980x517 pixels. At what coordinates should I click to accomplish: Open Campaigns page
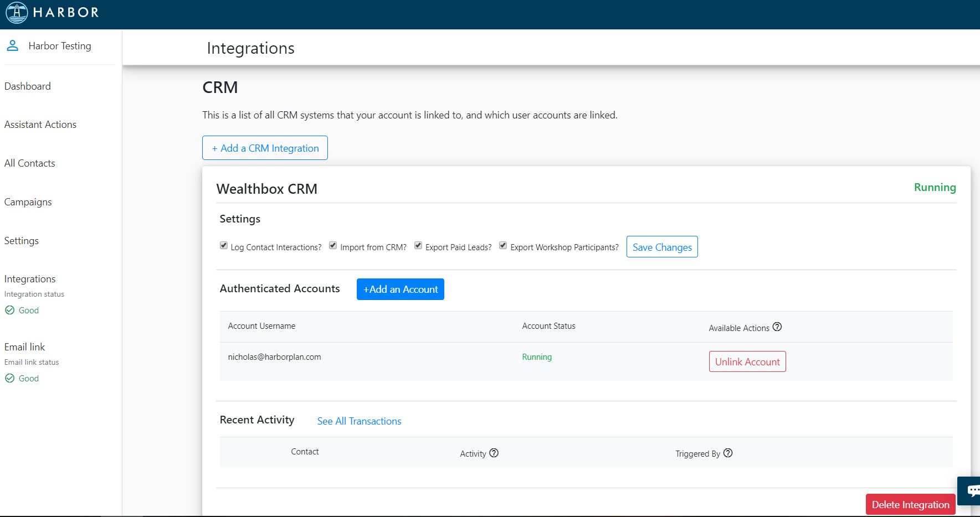(28, 202)
